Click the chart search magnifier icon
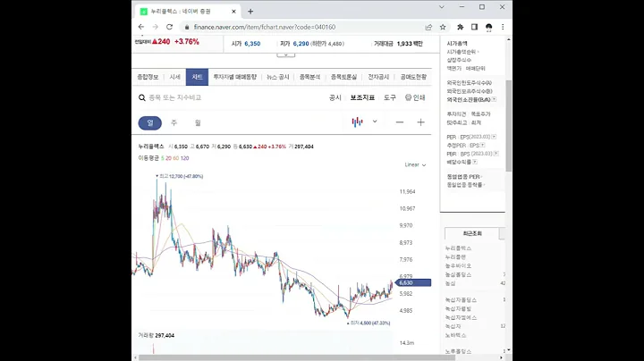This screenshot has height=361, width=644. [142, 97]
